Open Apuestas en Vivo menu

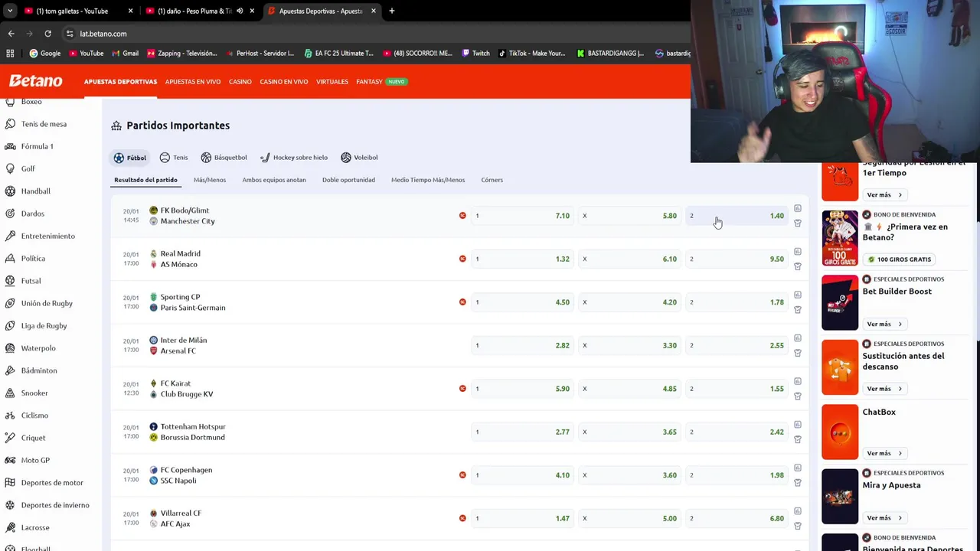[193, 82]
